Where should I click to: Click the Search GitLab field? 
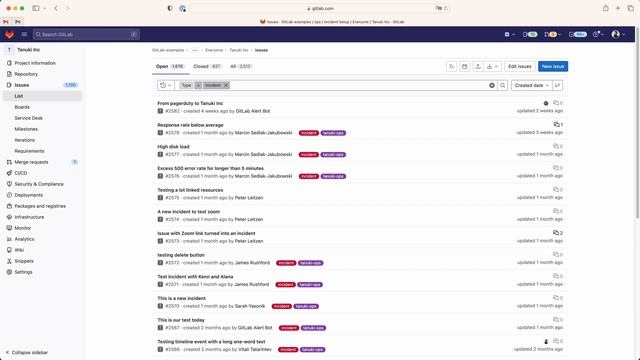[86, 35]
